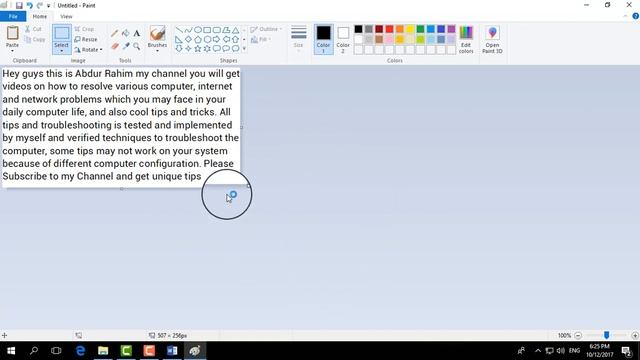The height and width of the screenshot is (360, 640).
Task: Pick the orange palette swatch
Action: tap(400, 29)
